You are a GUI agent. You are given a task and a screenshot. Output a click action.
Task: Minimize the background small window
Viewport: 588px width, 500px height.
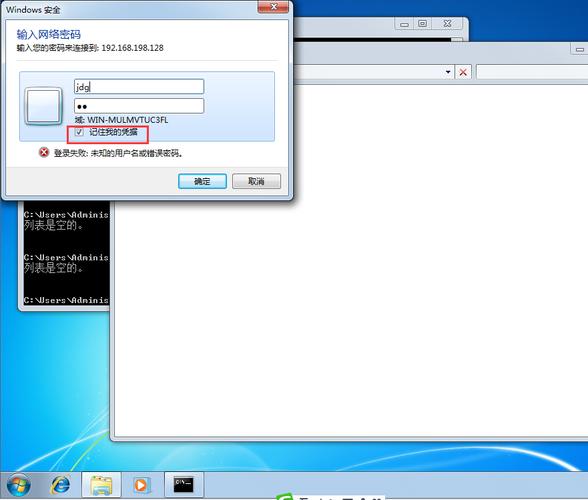pyautogui.click(x=404, y=24)
